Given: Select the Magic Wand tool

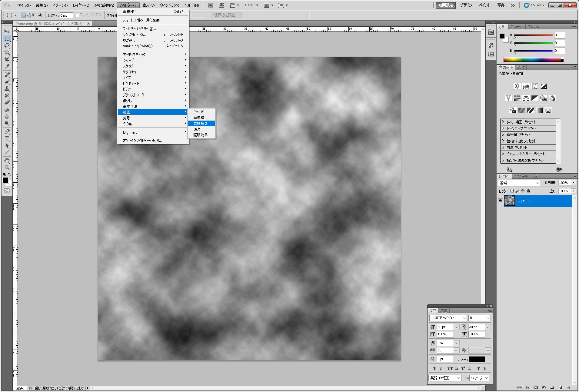Looking at the screenshot, I should pyautogui.click(x=7, y=52).
